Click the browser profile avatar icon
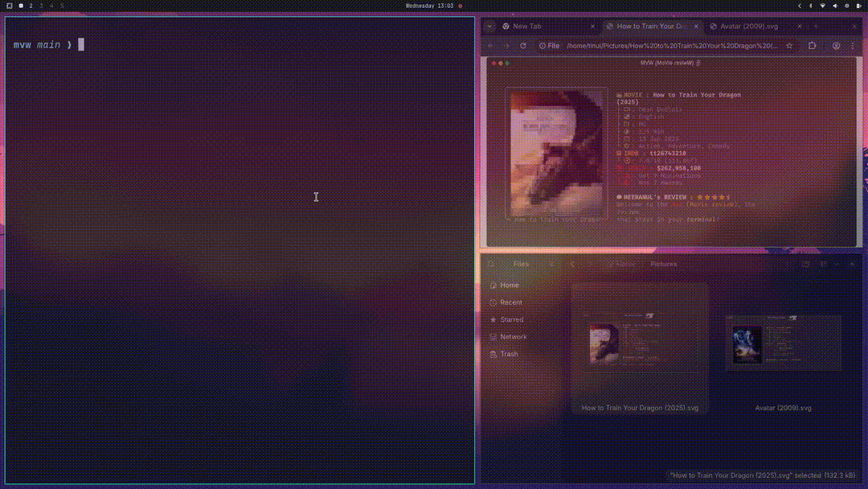Screen dimensions: 868x489 pos(834,46)
